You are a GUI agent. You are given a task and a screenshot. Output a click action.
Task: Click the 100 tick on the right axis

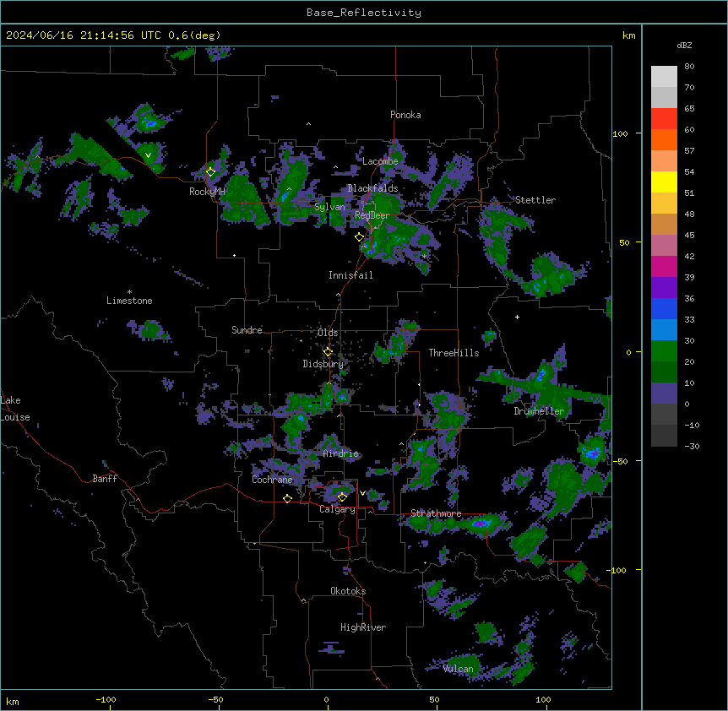point(620,133)
